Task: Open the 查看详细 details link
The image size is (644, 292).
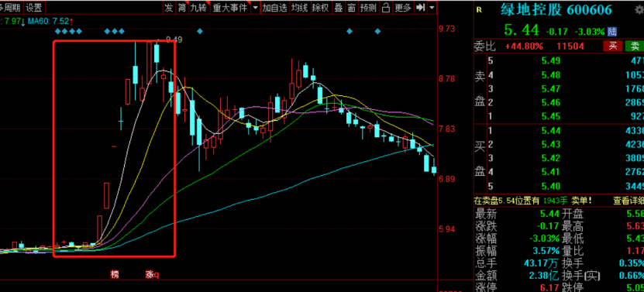Action: [x=628, y=201]
